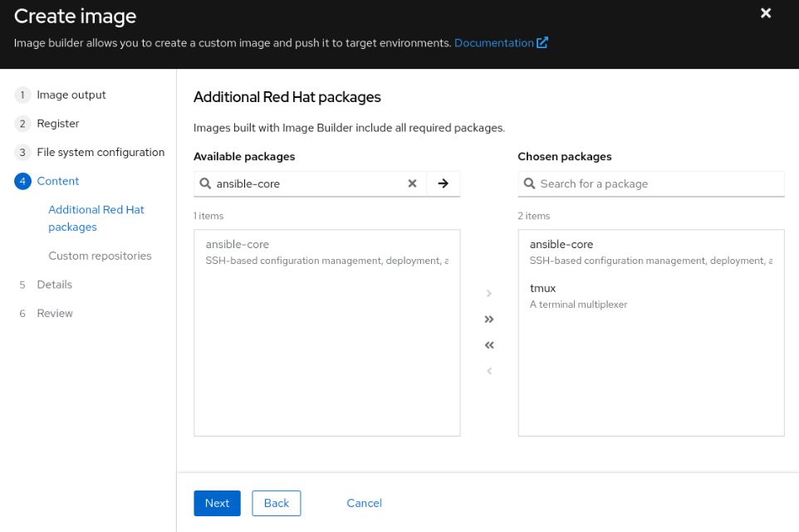Cancel the image creation
The width and height of the screenshot is (799, 532).
click(x=364, y=503)
